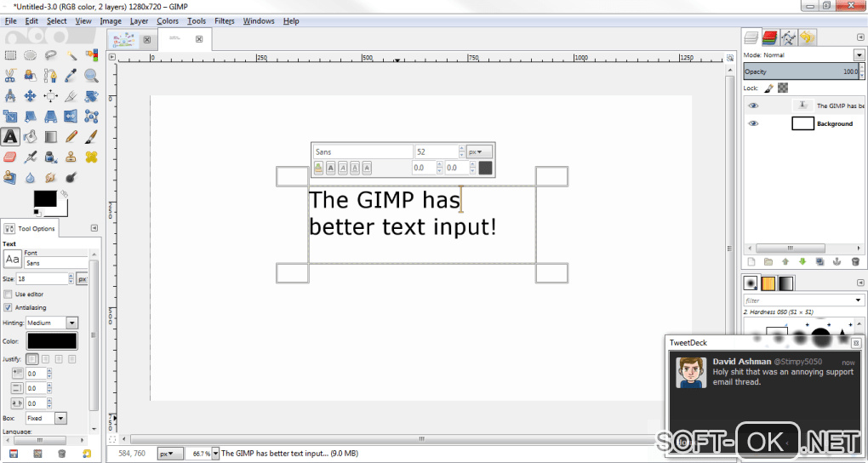
Task: Click the layer Opacity slider
Action: 801,71
